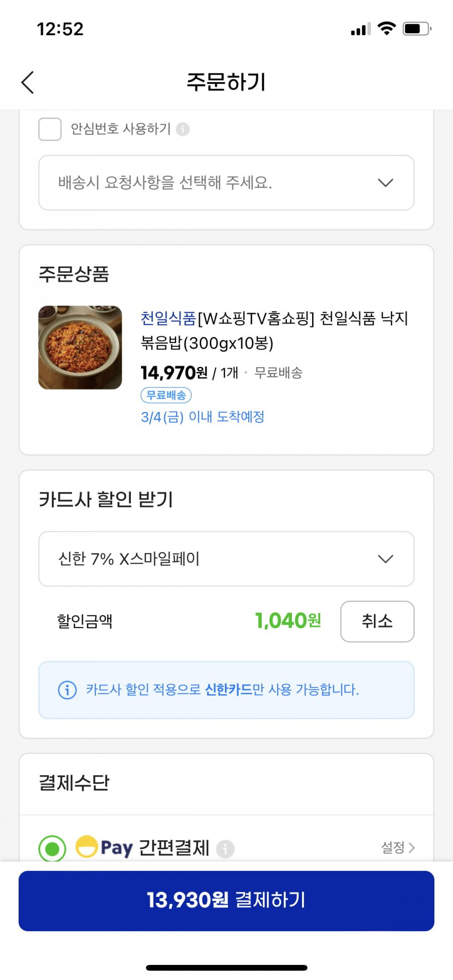The image size is (453, 980).
Task: Tap the back arrow icon
Action: 28,82
